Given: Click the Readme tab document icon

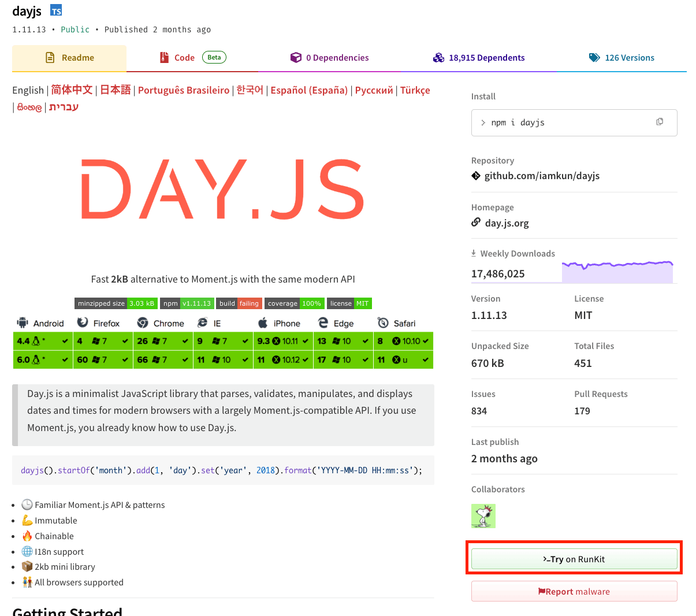Looking at the screenshot, I should click(x=50, y=58).
